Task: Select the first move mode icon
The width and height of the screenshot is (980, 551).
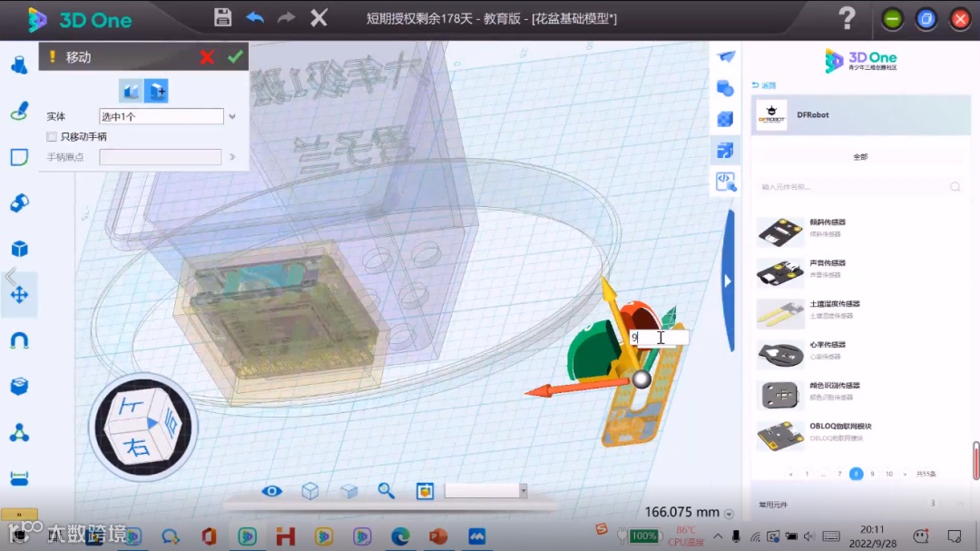Action: [131, 92]
